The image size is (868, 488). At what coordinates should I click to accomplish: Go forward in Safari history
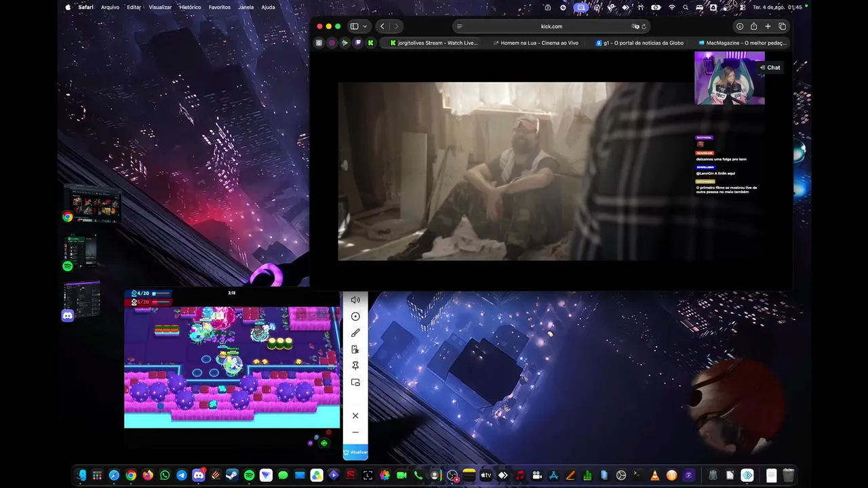tap(397, 26)
